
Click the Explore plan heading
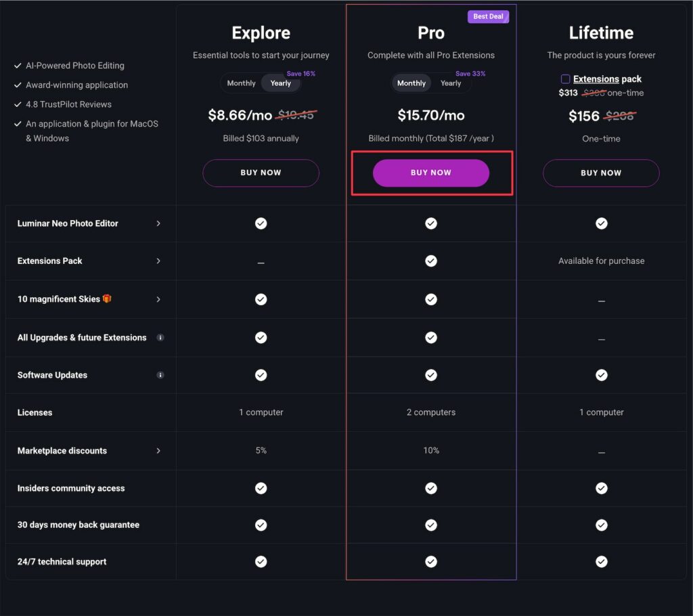(x=261, y=32)
